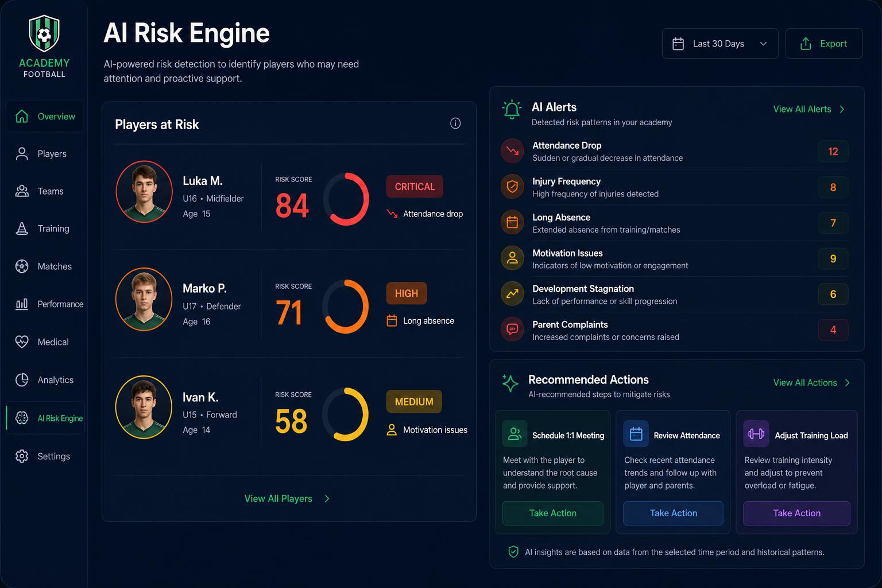Image resolution: width=882 pixels, height=588 pixels.
Task: Click the MEDIUM badge for Ivan K.
Action: pyautogui.click(x=414, y=402)
